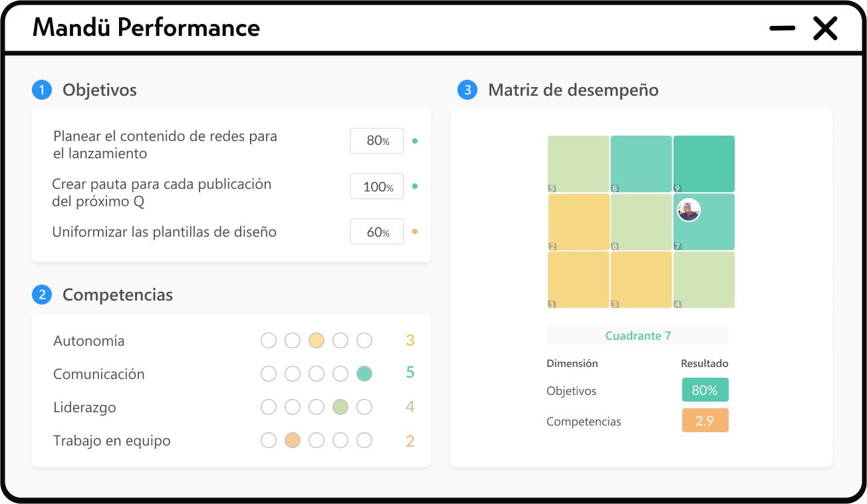867x504 pixels.
Task: Click the 100% objective progress field
Action: pyautogui.click(x=377, y=187)
